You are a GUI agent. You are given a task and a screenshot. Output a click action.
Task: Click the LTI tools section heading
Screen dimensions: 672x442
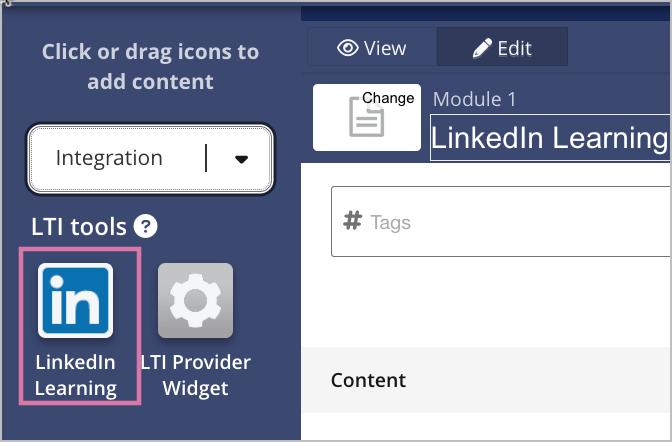click(x=79, y=226)
